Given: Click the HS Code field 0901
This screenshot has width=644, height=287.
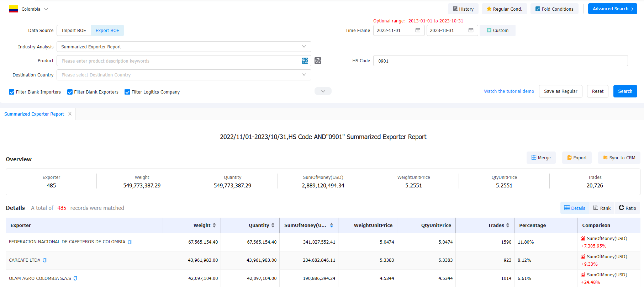Looking at the screenshot, I should click(x=500, y=61).
